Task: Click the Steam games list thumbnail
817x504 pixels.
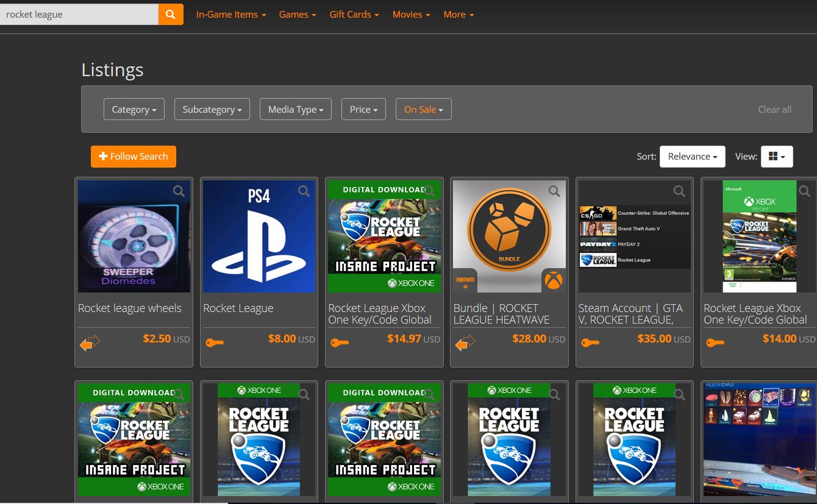Action: click(635, 236)
